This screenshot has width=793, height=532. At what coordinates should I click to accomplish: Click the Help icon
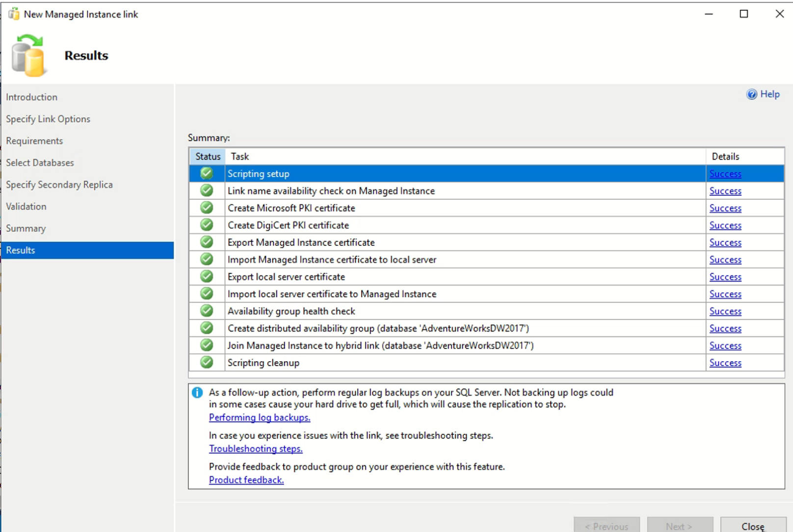coord(751,94)
